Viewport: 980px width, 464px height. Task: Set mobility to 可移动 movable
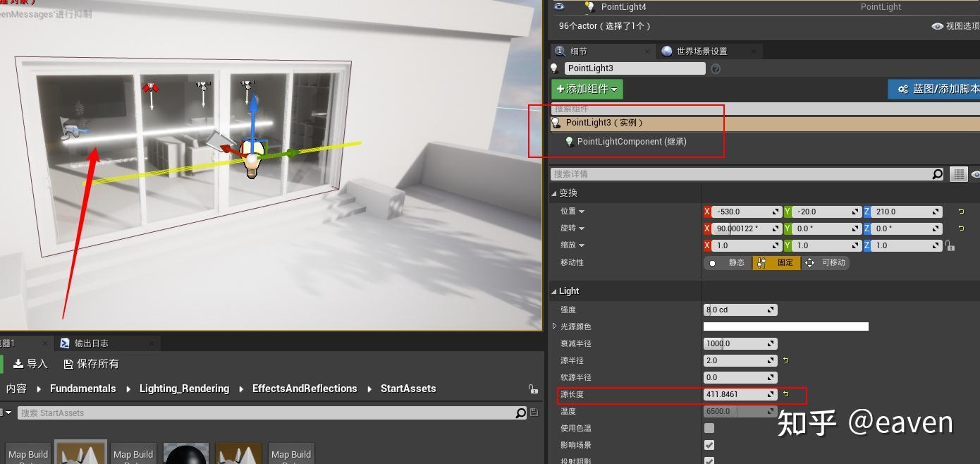(825, 262)
